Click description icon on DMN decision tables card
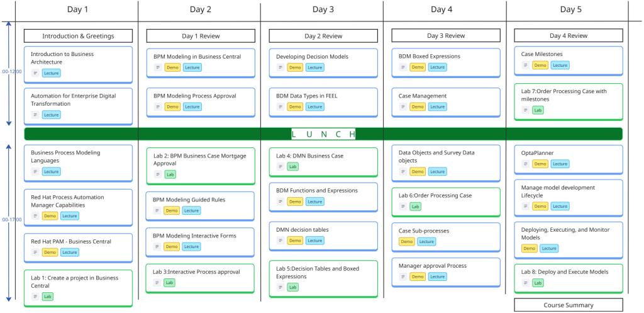The width and height of the screenshot is (644, 313). [x=280, y=241]
